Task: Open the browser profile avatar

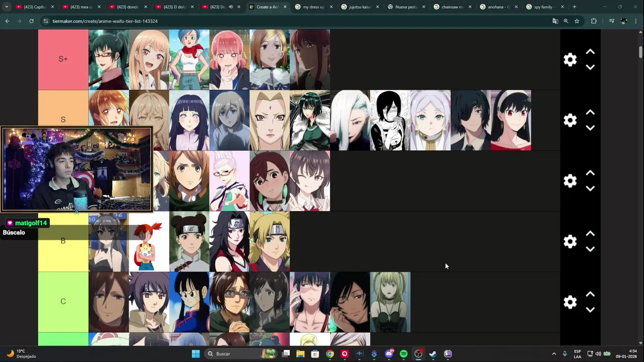Action: 624,21
